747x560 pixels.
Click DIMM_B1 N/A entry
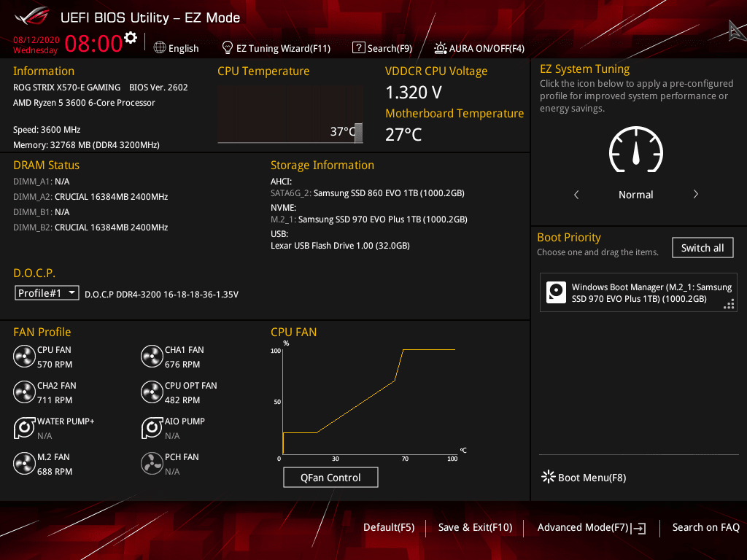pos(42,212)
